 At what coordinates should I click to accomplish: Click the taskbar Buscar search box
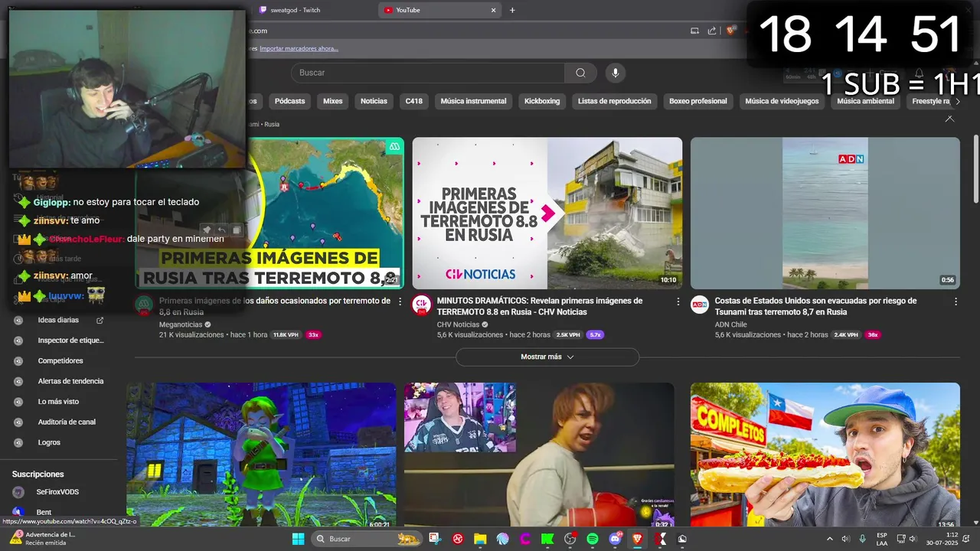click(367, 539)
